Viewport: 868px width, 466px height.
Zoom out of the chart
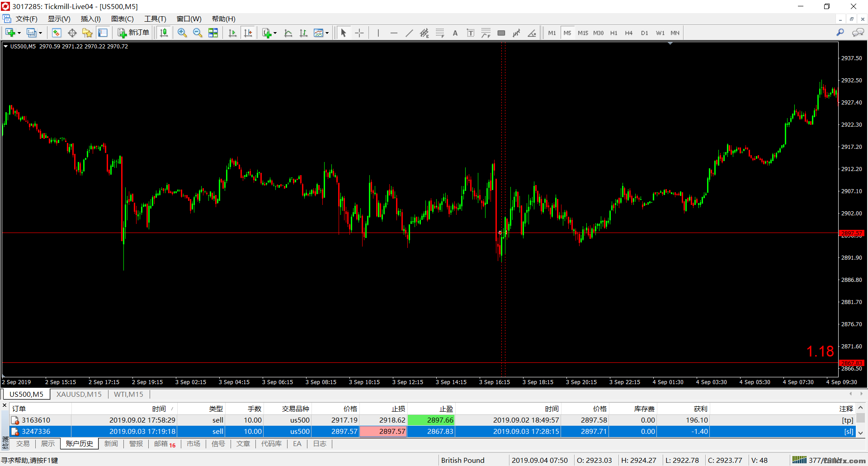pos(198,33)
